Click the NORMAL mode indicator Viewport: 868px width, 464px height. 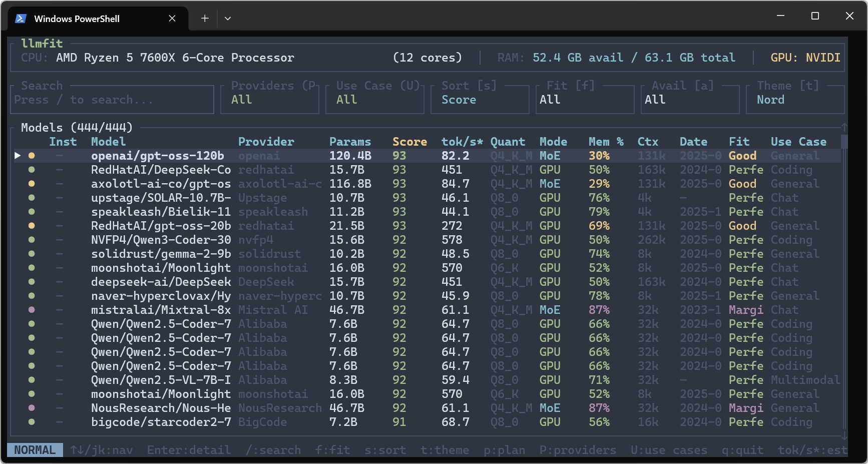pyautogui.click(x=35, y=450)
